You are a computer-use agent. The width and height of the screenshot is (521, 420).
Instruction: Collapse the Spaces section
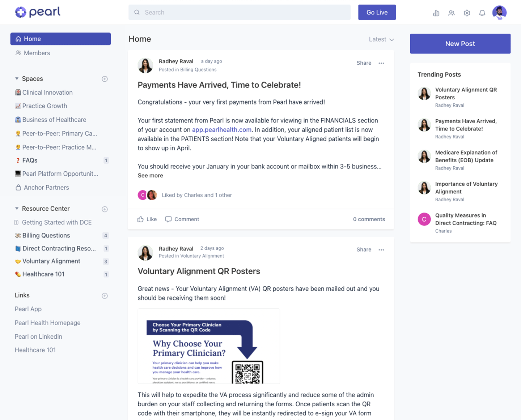[x=16, y=78]
